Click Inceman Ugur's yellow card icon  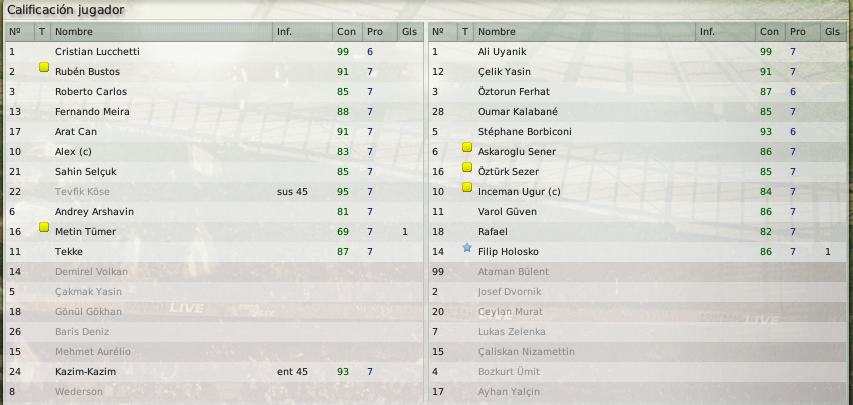pos(467,187)
